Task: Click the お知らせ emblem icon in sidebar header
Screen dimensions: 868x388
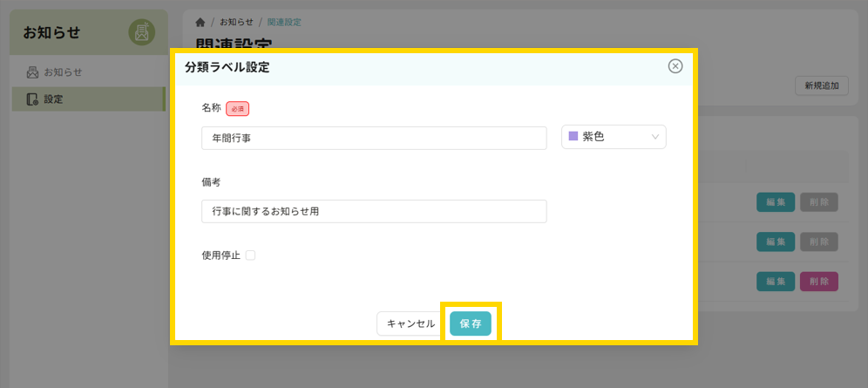Action: coord(141,32)
